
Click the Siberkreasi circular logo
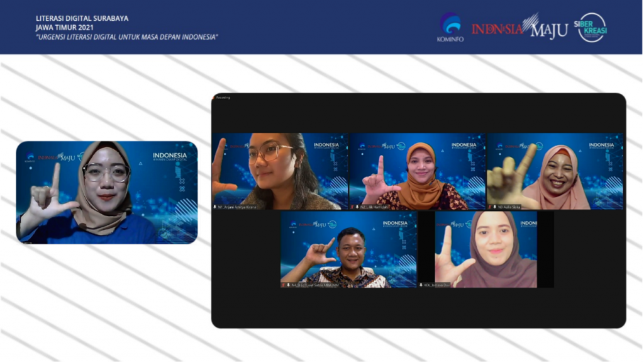592,28
